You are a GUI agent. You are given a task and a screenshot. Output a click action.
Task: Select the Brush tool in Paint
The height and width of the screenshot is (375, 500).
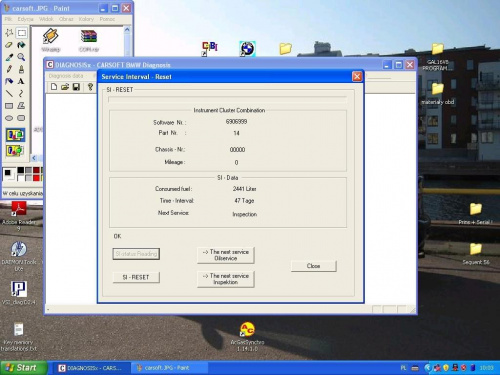point(21,69)
